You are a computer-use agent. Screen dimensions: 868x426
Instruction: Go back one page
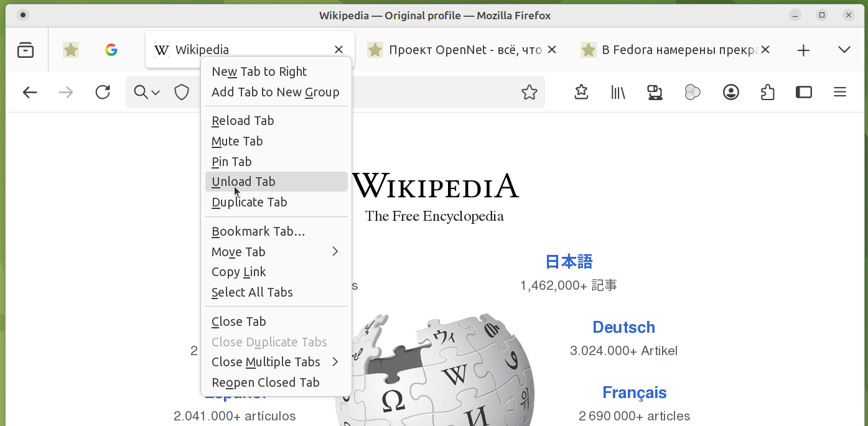tap(30, 93)
